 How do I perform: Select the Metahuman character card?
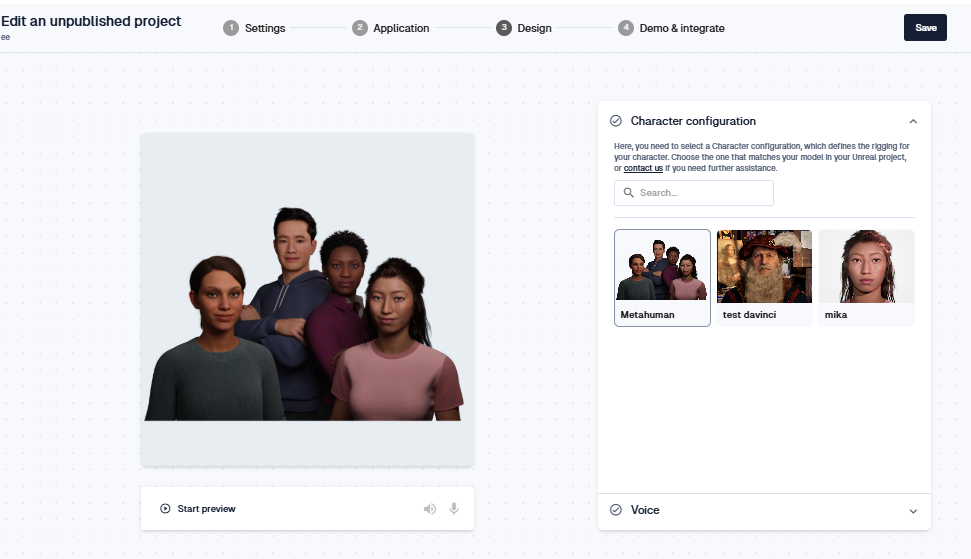[x=662, y=278]
